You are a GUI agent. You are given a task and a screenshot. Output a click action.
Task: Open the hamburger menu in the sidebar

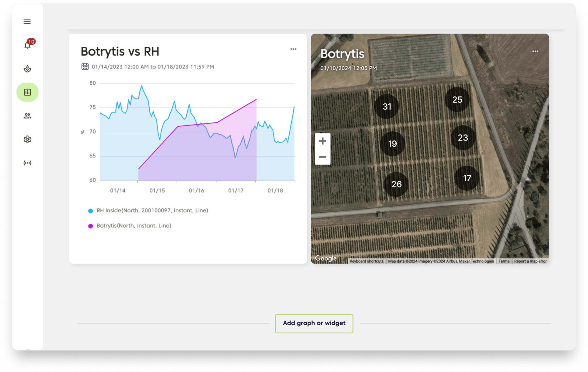pyautogui.click(x=27, y=22)
